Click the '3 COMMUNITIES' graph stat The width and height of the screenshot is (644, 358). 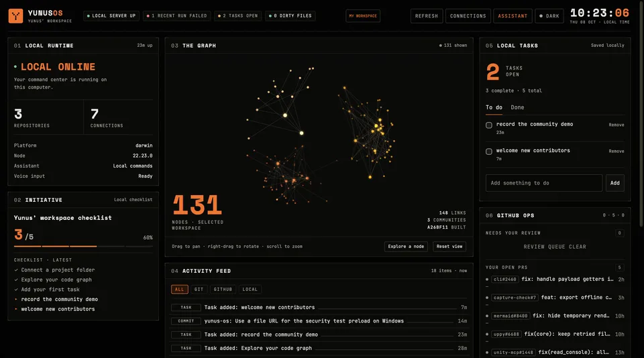coord(447,220)
